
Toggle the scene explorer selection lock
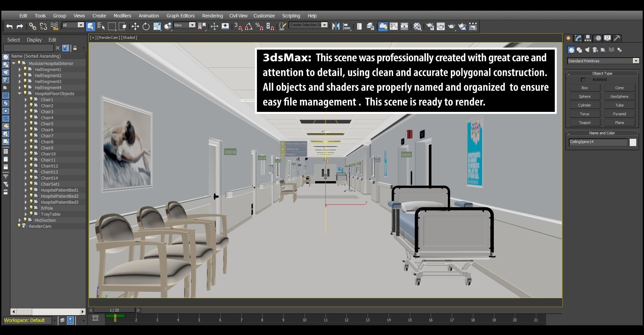(75, 48)
